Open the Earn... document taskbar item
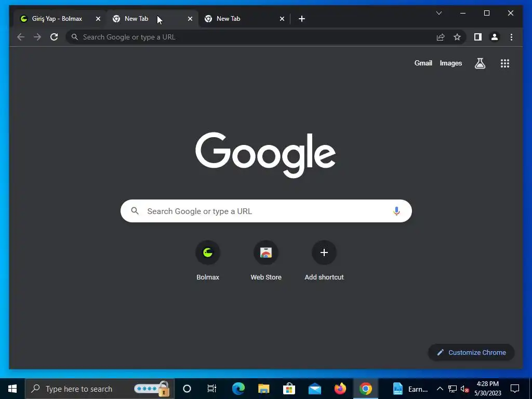 pyautogui.click(x=410, y=389)
